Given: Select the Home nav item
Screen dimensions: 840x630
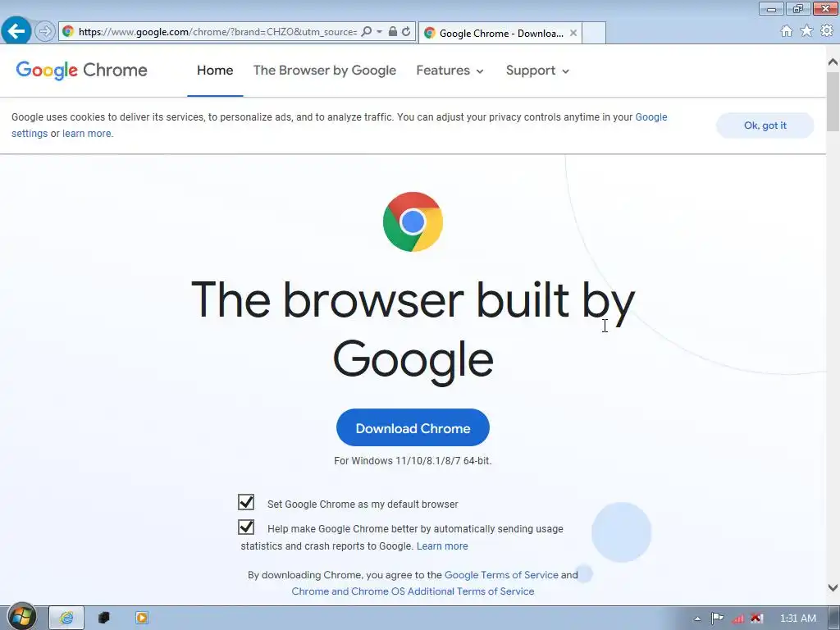Looking at the screenshot, I should pyautogui.click(x=215, y=71).
